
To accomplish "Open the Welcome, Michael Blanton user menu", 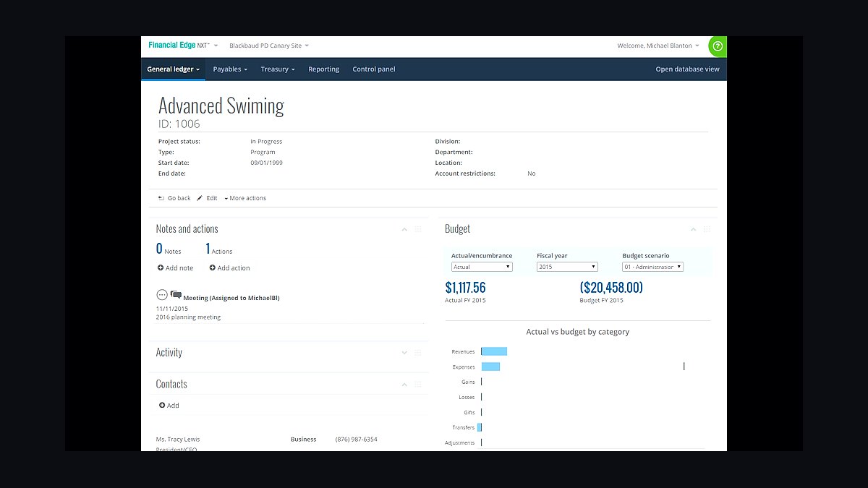I will [x=658, y=46].
